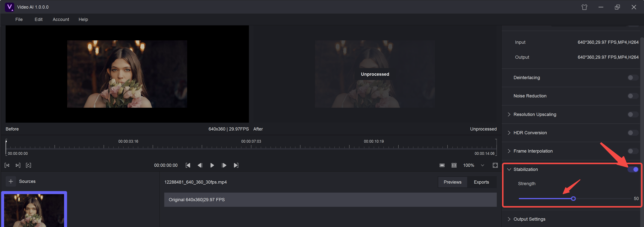Open the Edit menu
The image size is (644, 227).
39,19
